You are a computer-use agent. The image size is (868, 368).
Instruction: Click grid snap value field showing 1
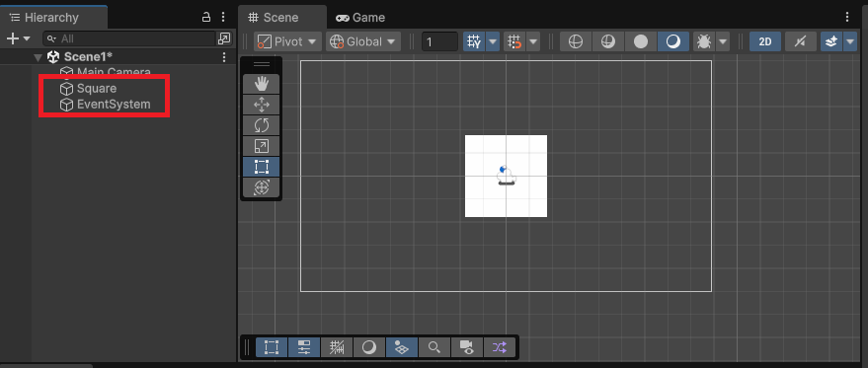pyautogui.click(x=439, y=41)
